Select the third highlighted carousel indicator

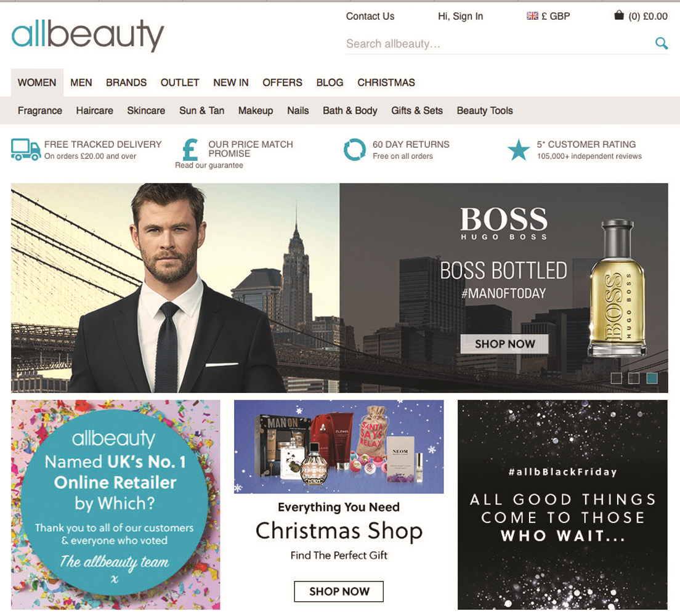(652, 378)
